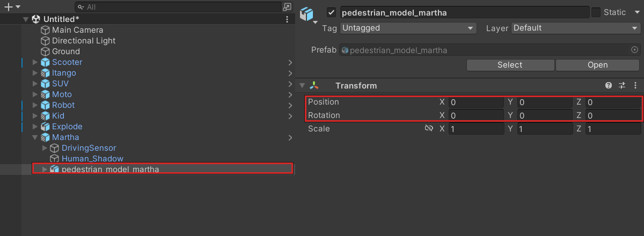
Task: Expand the Itango prefab foldout
Action: click(35, 73)
